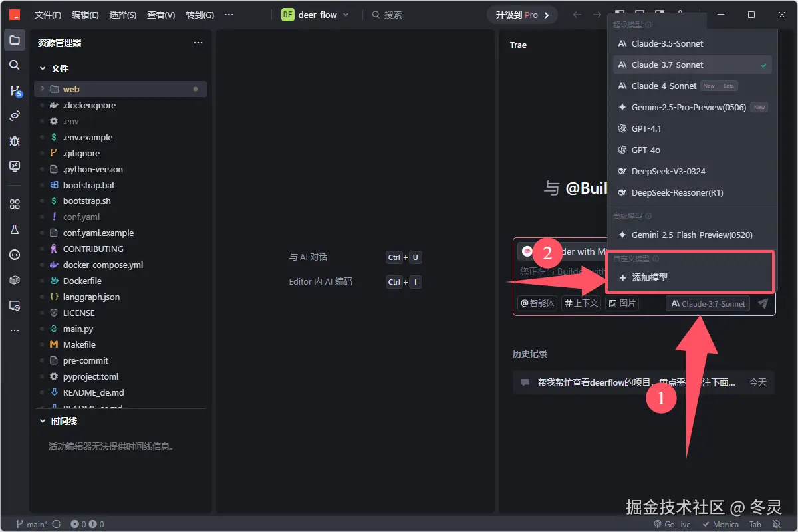Select the Testing flask icon in sidebar

(x=15, y=229)
